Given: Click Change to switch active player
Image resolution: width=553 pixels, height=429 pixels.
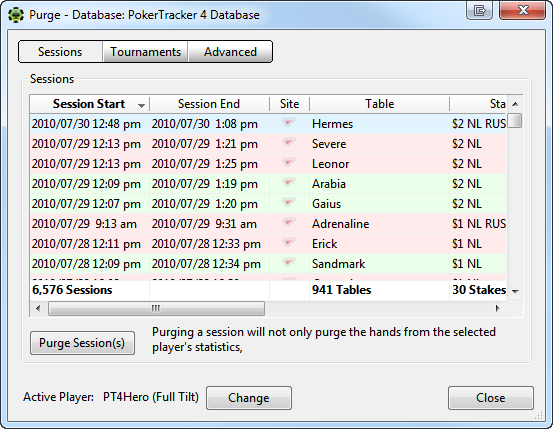Looking at the screenshot, I should (x=249, y=398).
